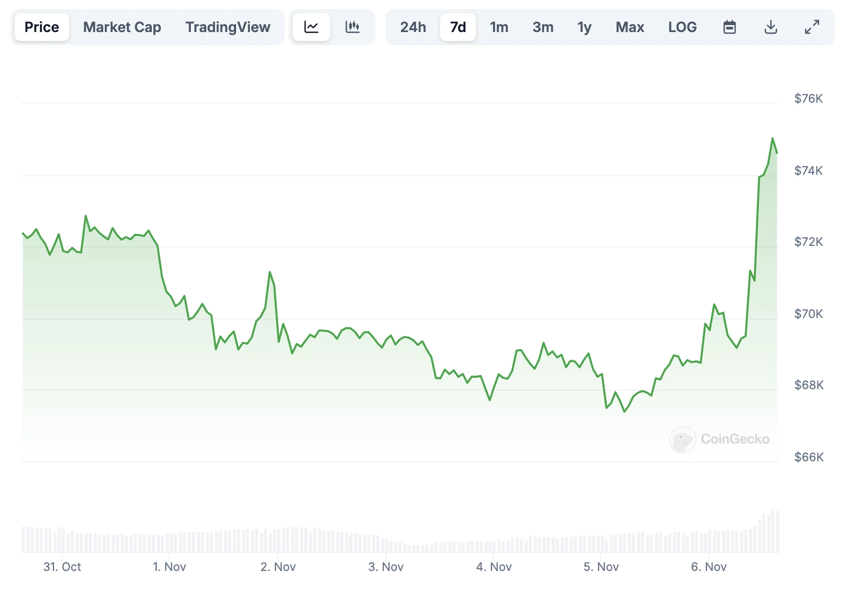Open the Market Cap tab

[122, 27]
